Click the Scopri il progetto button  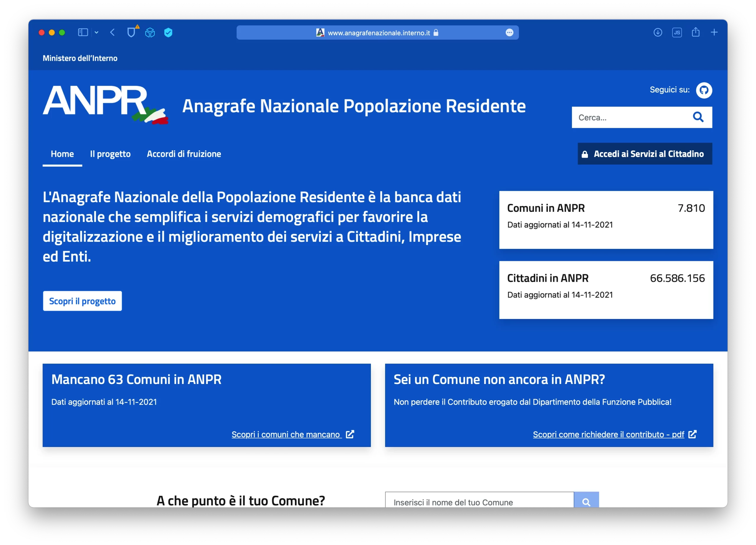point(82,301)
